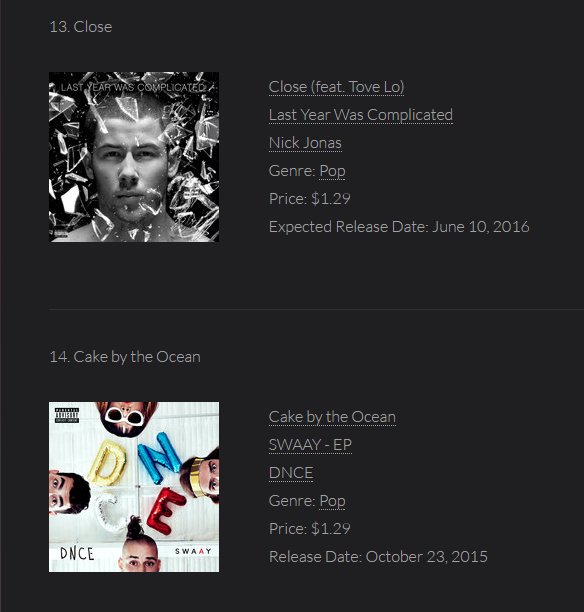Open the Cake by the Ocean song link
Screen dimensions: 584x612
[x=332, y=417]
